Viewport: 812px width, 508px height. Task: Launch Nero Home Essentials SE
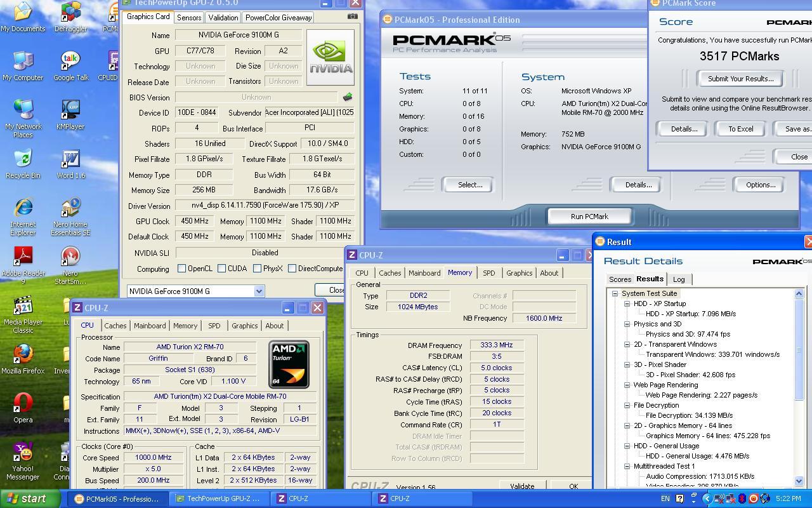point(71,217)
